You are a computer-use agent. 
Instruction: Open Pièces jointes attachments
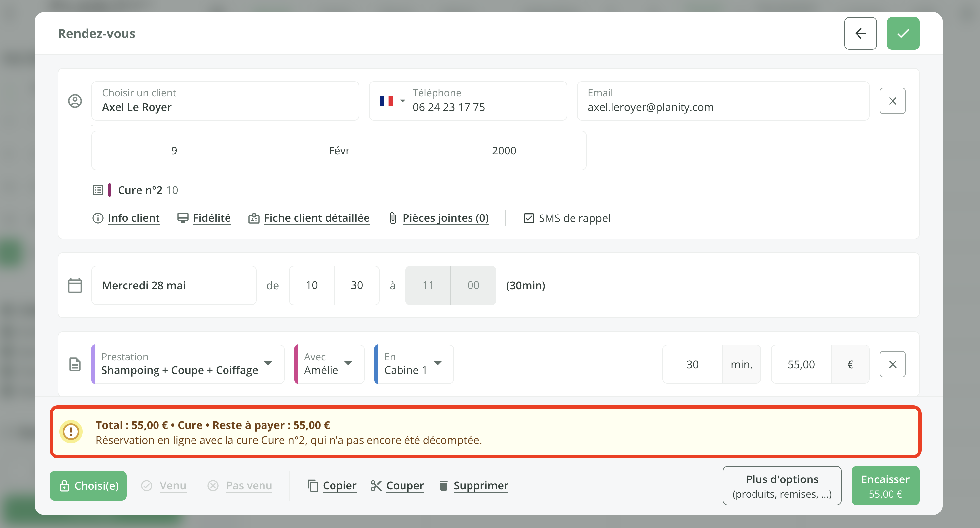point(445,218)
